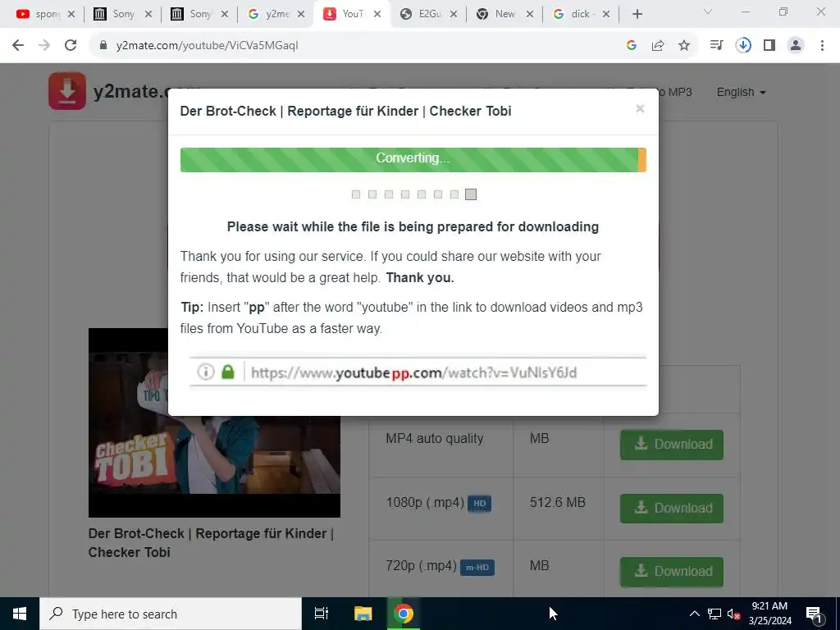840x630 pixels.
Task: Click the Chrome taskbar icon
Action: (404, 614)
